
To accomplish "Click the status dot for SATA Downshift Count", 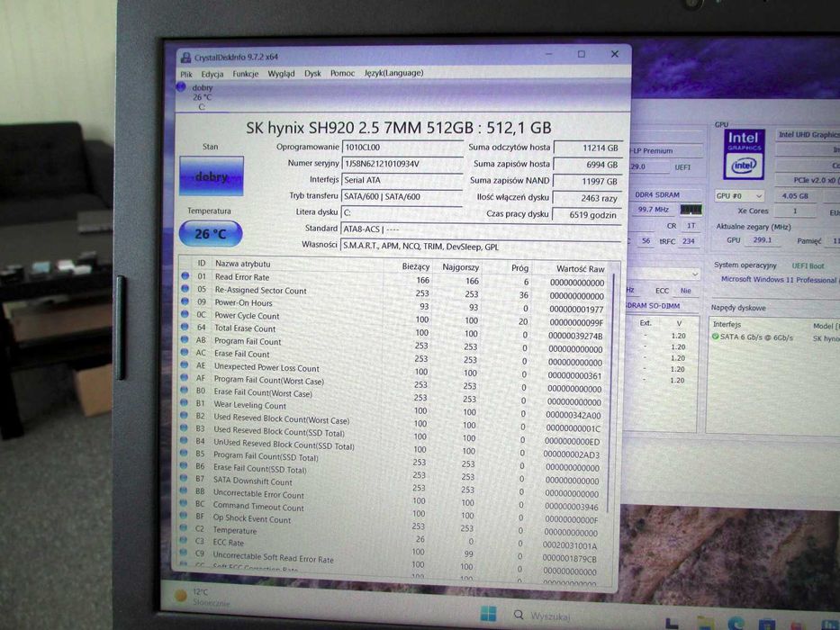I will [x=184, y=478].
